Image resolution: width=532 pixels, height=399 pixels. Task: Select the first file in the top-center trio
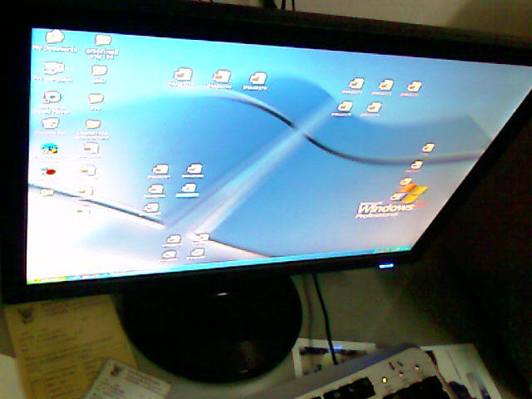tap(183, 76)
